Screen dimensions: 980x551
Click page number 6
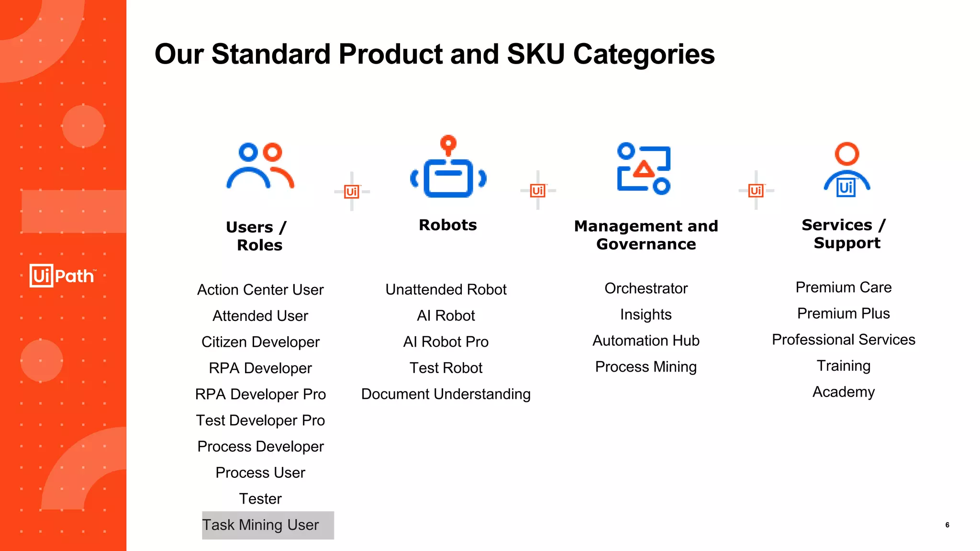[x=947, y=525]
